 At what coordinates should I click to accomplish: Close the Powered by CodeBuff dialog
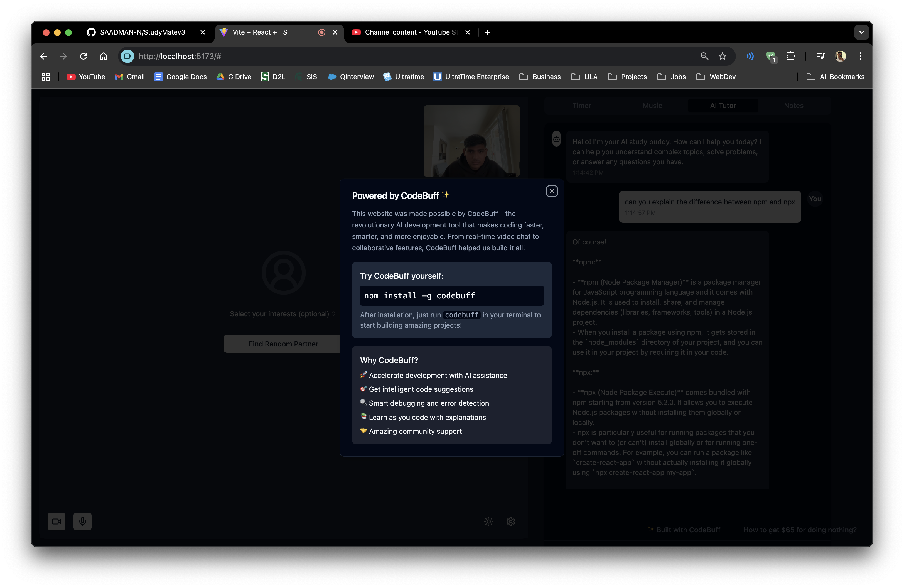click(x=552, y=191)
